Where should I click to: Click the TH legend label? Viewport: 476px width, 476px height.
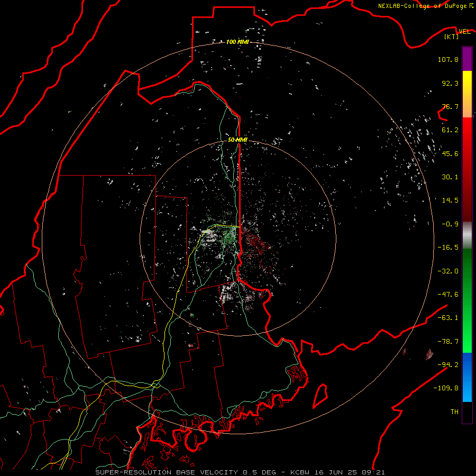point(454,412)
